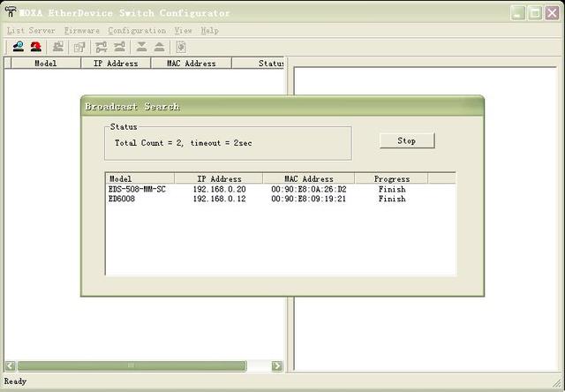Click IP Address header in Broadcast Search results
The width and height of the screenshot is (565, 392).
point(219,178)
